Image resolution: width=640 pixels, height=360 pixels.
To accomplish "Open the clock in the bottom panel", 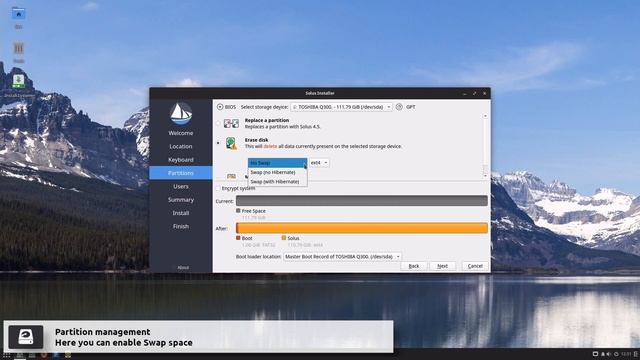I will click(626, 354).
